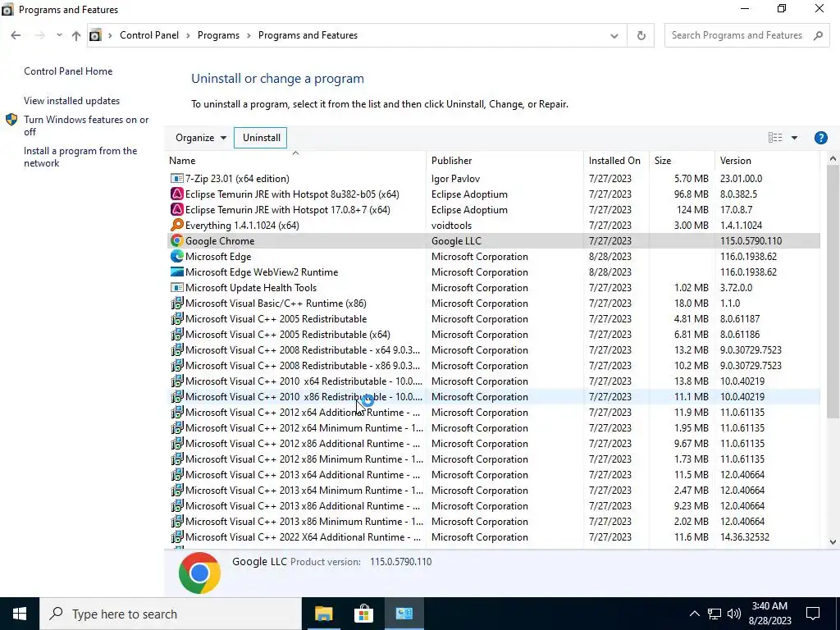The width and height of the screenshot is (840, 630).
Task: Open View installed updates link
Action: tap(72, 101)
